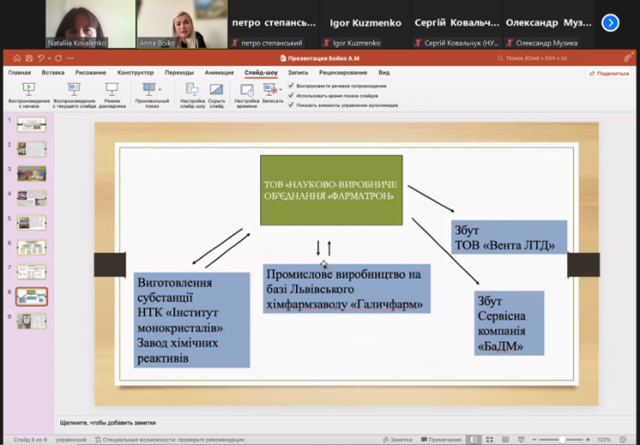Select the Збут Сервісна компанія «БаДМ» box

(x=509, y=323)
